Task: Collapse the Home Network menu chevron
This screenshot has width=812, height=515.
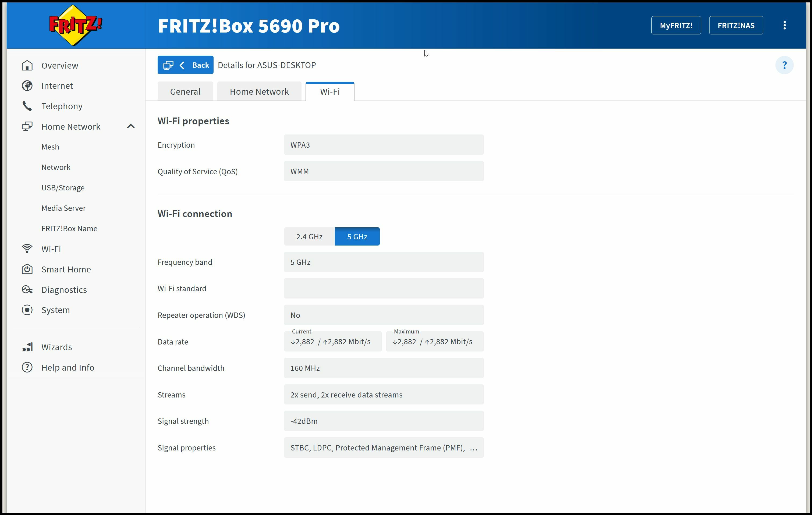Action: pos(131,126)
